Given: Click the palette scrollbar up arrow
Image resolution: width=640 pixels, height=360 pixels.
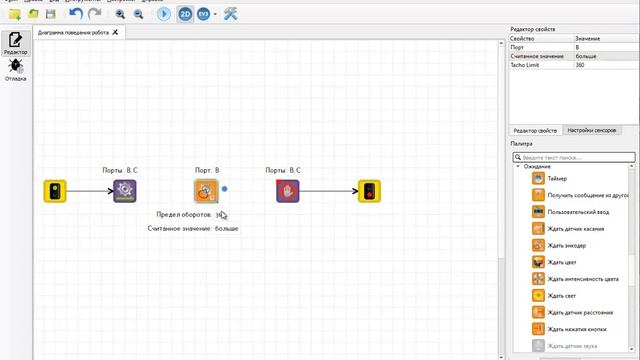Looking at the screenshot, I should (x=632, y=166).
